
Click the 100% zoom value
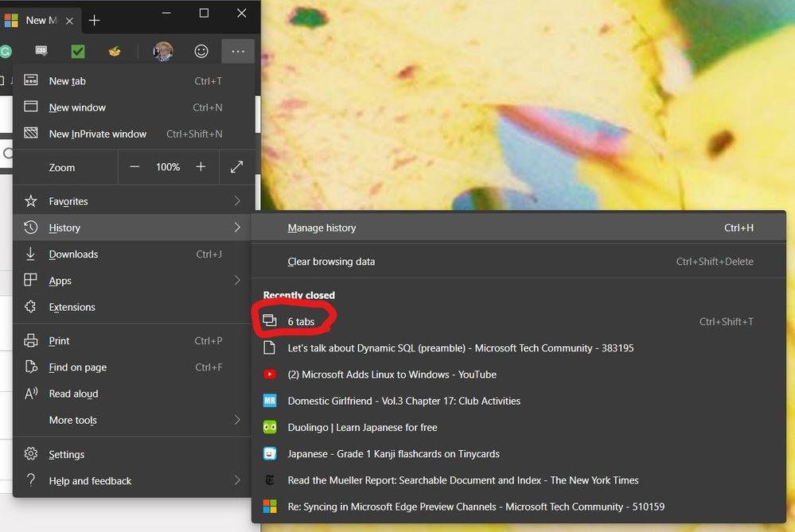(x=168, y=167)
